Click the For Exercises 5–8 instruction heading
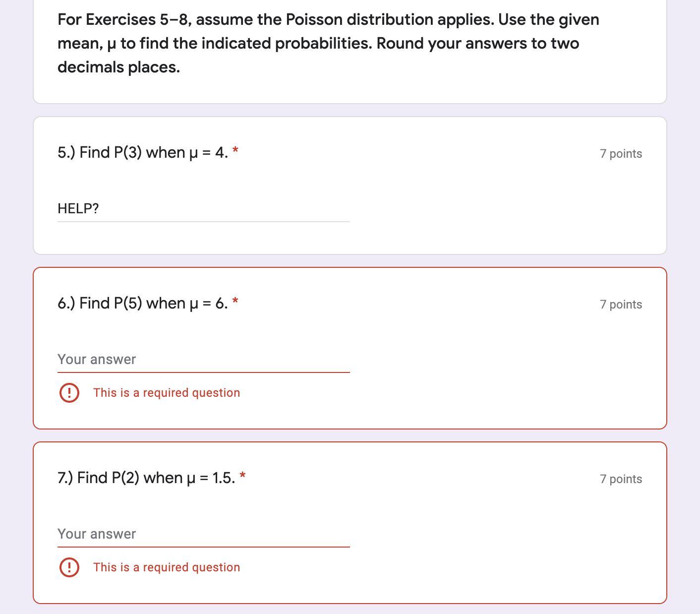The height and width of the screenshot is (614, 700). point(124,20)
